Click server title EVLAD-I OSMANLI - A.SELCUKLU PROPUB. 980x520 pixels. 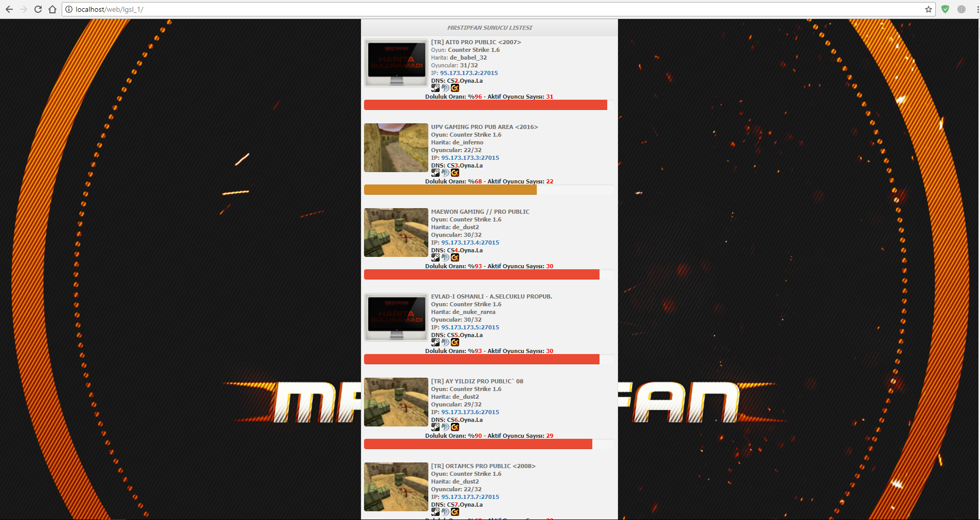point(492,296)
